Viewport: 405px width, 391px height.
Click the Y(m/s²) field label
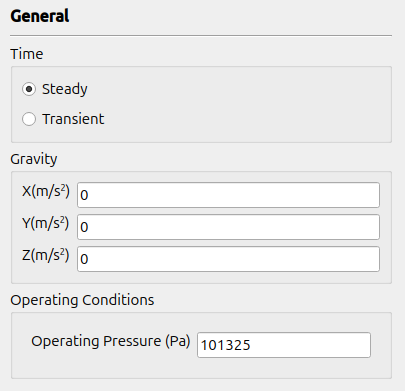45,224
